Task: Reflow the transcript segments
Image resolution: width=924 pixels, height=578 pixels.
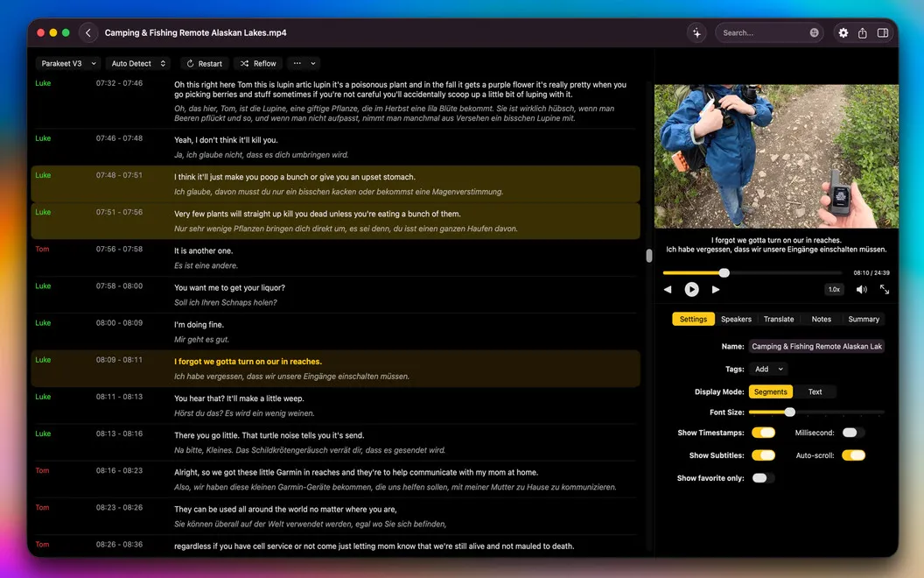Action: coord(258,64)
